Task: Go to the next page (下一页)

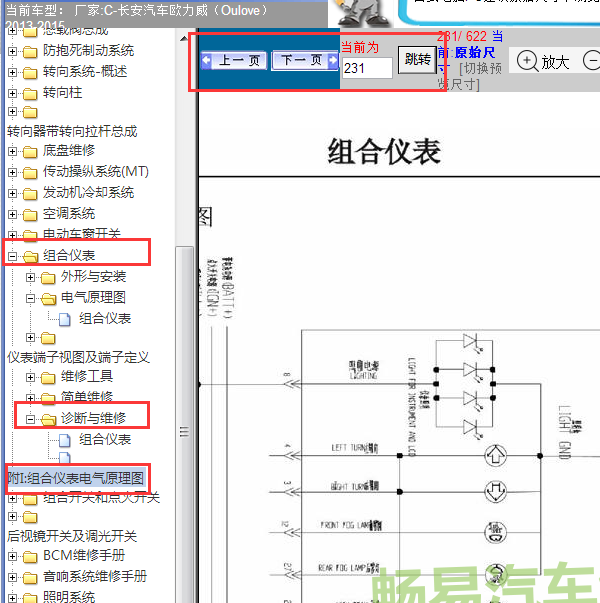Action: 305,60
